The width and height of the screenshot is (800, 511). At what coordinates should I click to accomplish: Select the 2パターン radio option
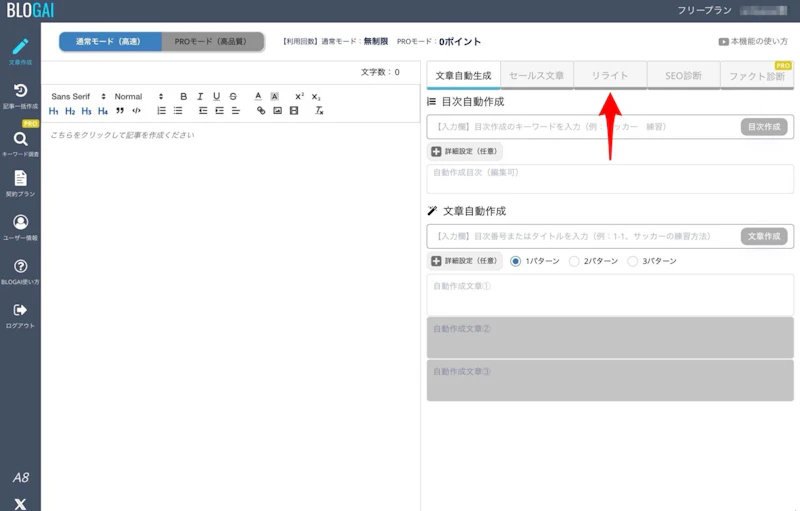tap(574, 261)
